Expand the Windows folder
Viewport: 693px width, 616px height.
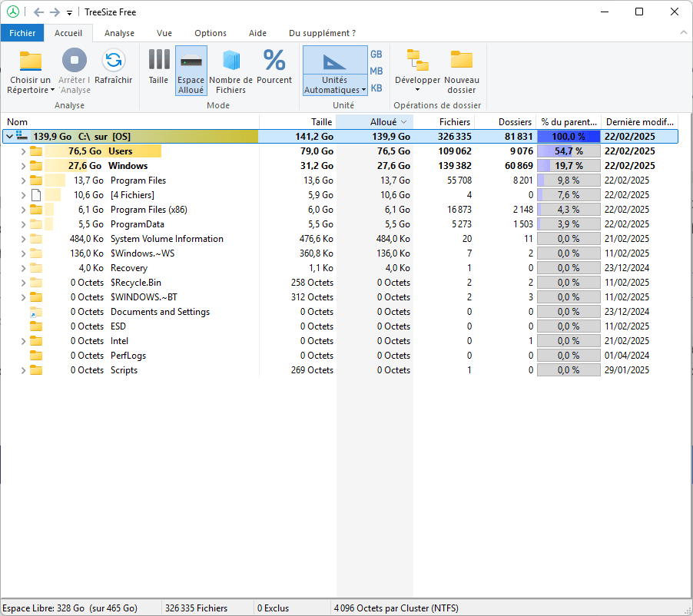(x=23, y=166)
